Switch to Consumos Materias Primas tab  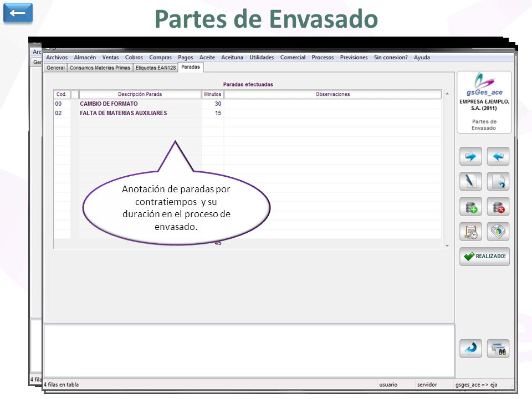[x=100, y=68]
